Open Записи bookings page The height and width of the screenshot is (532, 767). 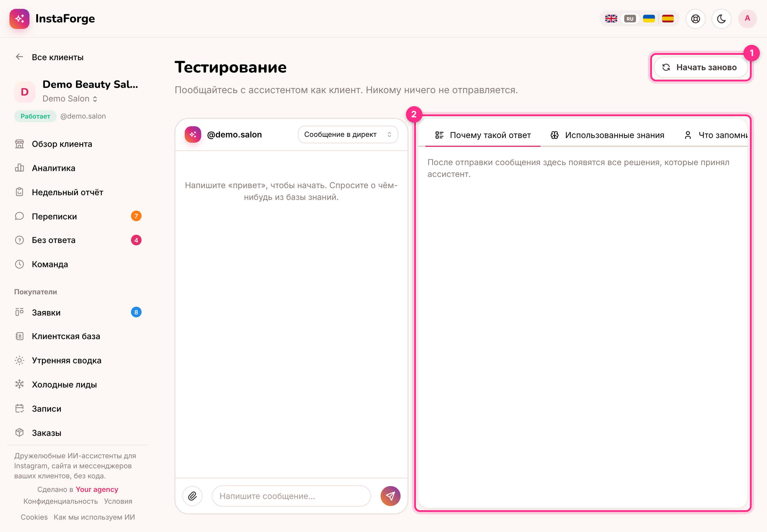click(78, 409)
